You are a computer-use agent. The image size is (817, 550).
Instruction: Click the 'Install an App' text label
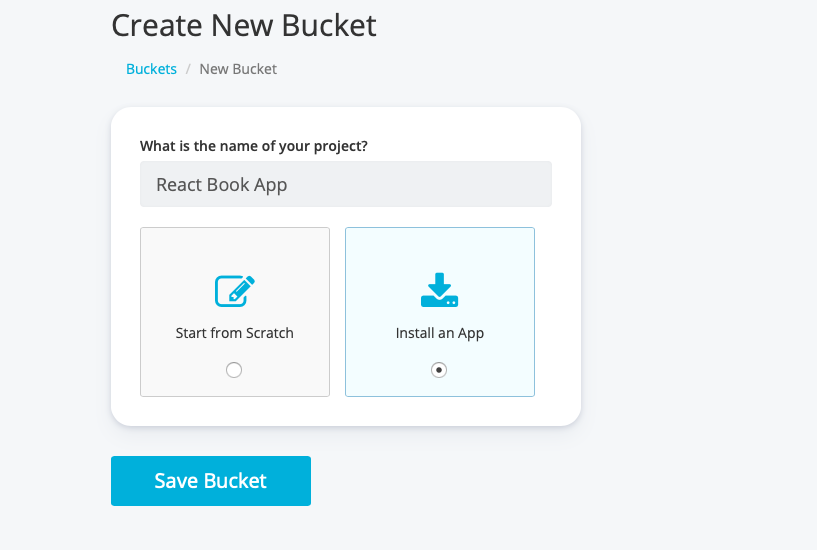pyautogui.click(x=440, y=333)
